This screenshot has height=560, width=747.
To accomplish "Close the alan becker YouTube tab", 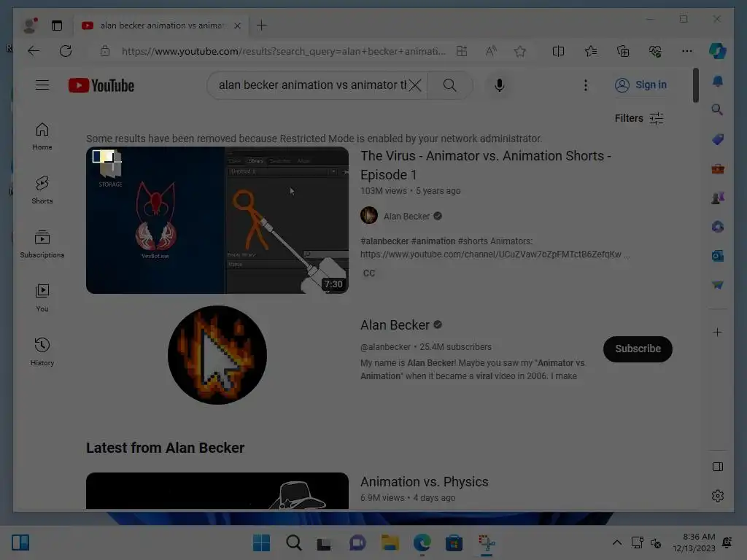I will [x=237, y=26].
